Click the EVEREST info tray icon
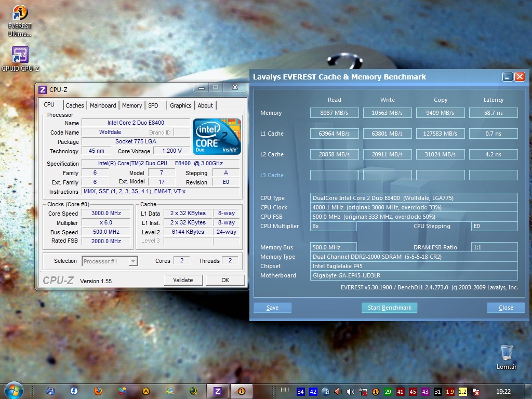Image resolution: width=532 pixels, height=399 pixels. (x=375, y=392)
